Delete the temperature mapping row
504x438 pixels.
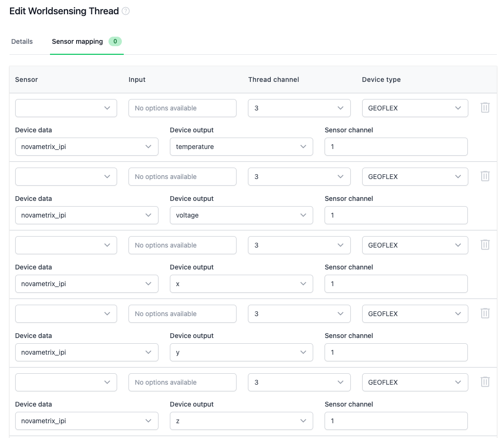pos(485,108)
